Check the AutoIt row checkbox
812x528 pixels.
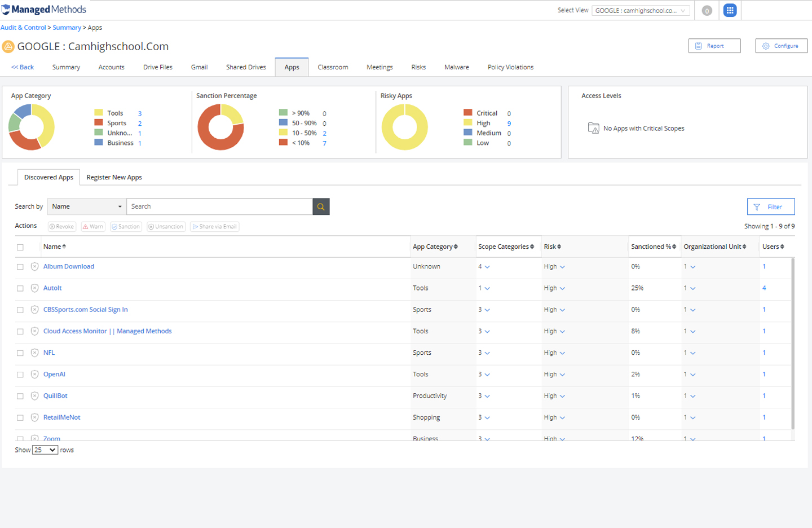tap(20, 288)
